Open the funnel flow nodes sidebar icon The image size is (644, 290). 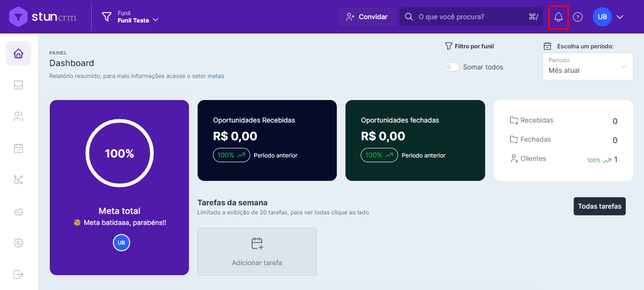coord(18,180)
